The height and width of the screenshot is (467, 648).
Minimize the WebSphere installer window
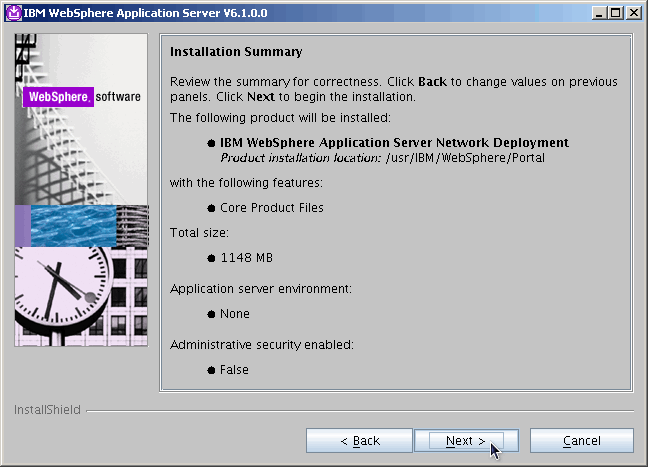click(599, 12)
